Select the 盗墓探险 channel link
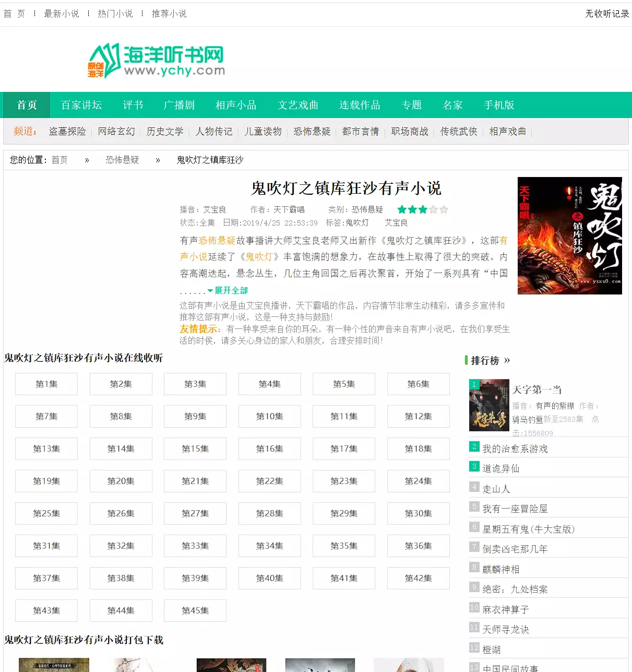Viewport: 632px width, 672px height. point(67,132)
